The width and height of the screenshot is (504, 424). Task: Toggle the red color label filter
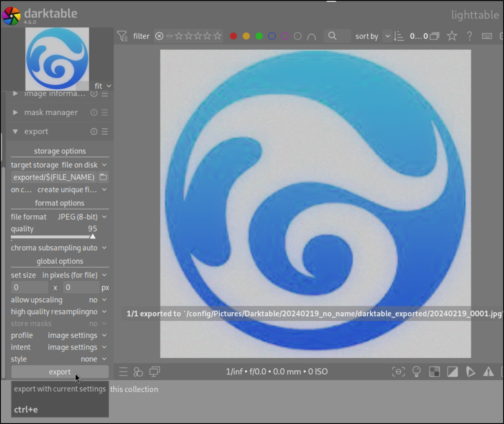[x=233, y=36]
